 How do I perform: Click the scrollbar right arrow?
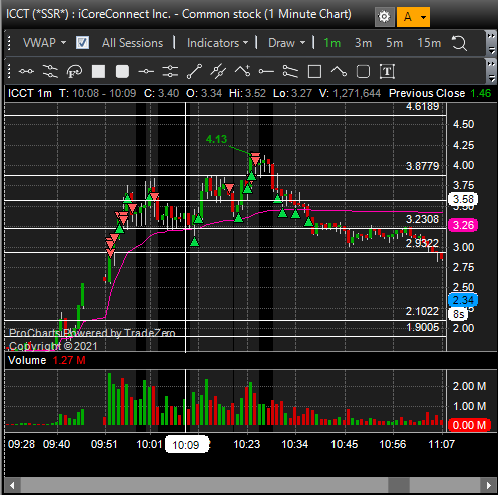[x=488, y=485]
